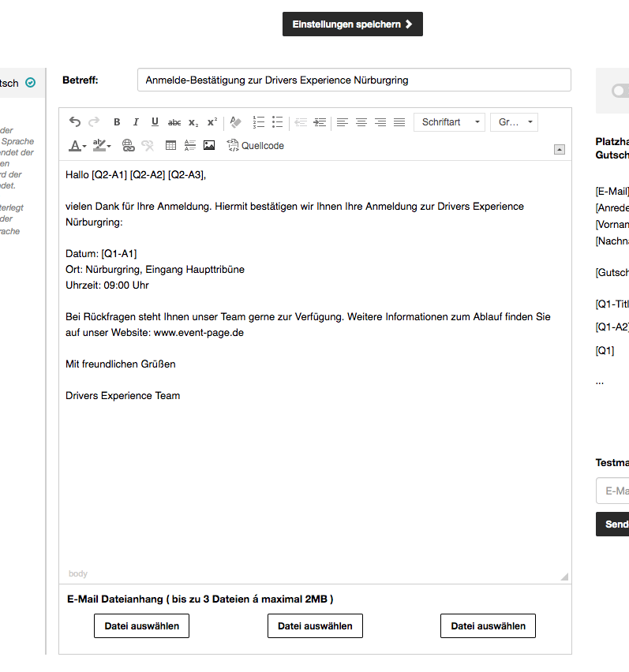Remove link with unlink icon
The image size is (629, 672).
(148, 146)
